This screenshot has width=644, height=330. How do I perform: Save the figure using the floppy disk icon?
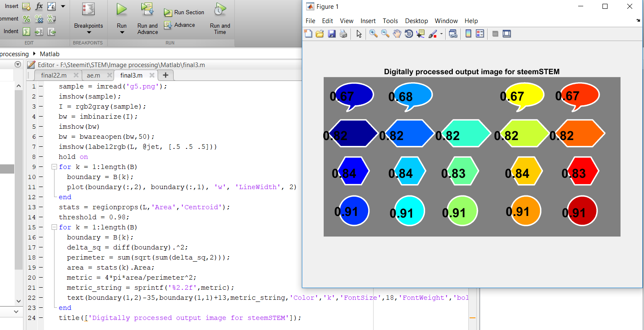(x=332, y=34)
